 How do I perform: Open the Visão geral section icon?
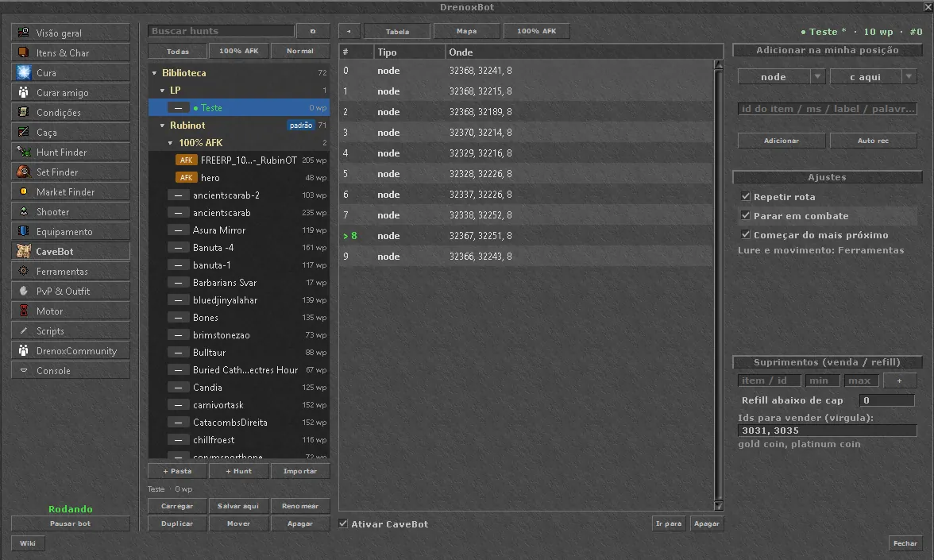pos(23,32)
